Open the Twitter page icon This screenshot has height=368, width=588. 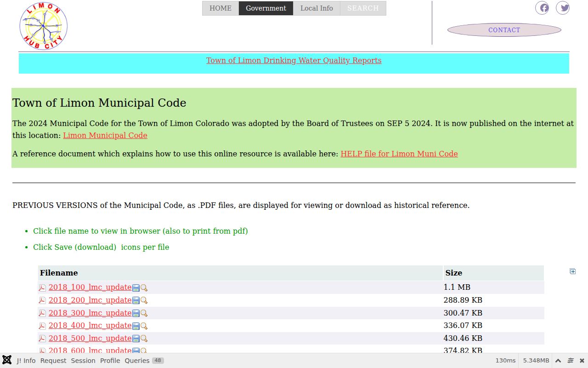pyautogui.click(x=563, y=8)
